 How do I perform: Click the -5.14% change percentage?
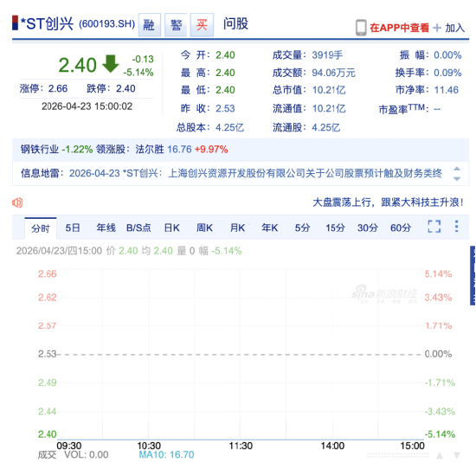138,73
